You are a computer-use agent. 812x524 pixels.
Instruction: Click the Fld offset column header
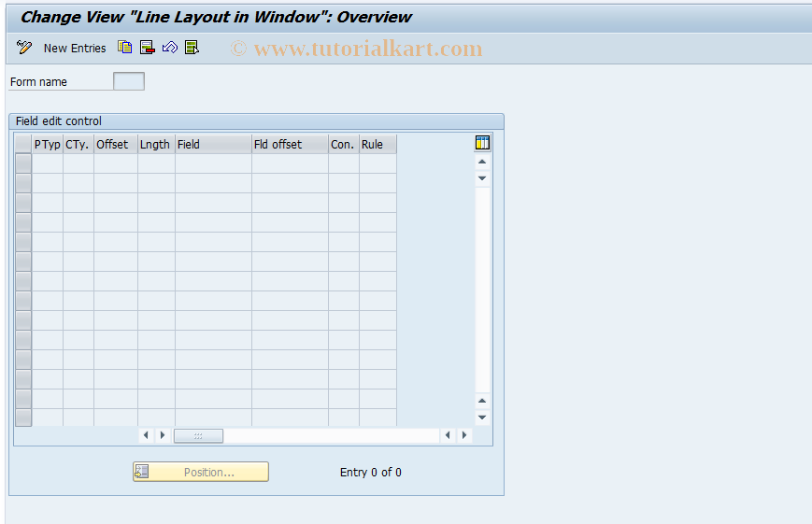click(x=290, y=145)
